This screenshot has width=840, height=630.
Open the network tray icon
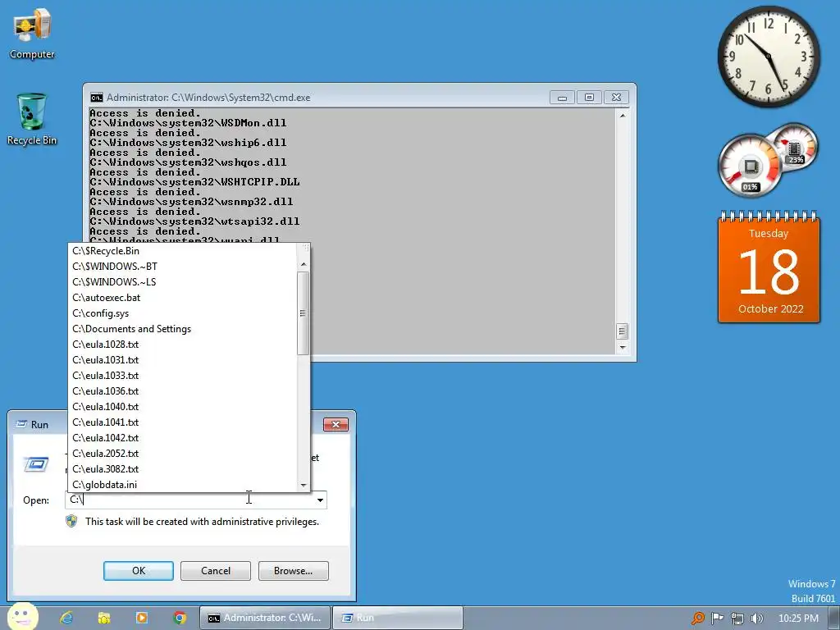pyautogui.click(x=737, y=619)
